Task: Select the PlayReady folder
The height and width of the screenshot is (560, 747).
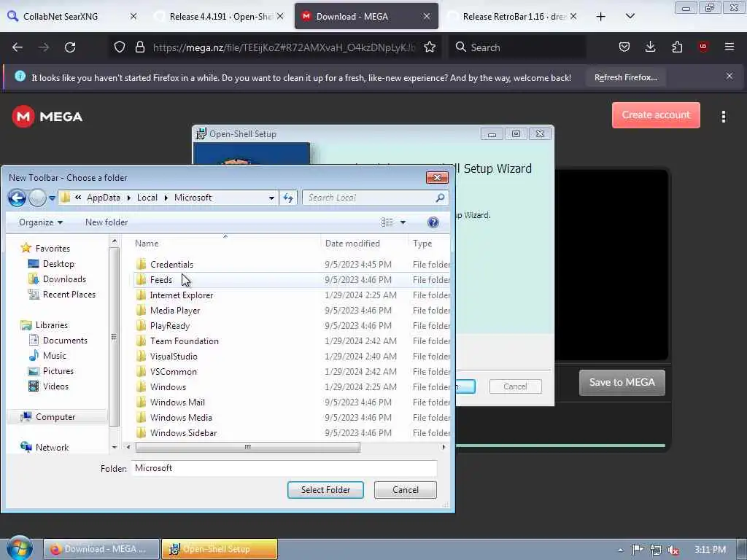Action: tap(169, 326)
